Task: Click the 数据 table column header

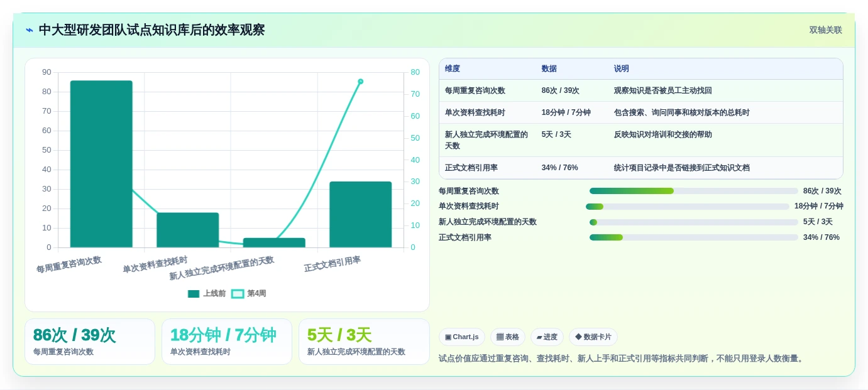Action: [549, 69]
